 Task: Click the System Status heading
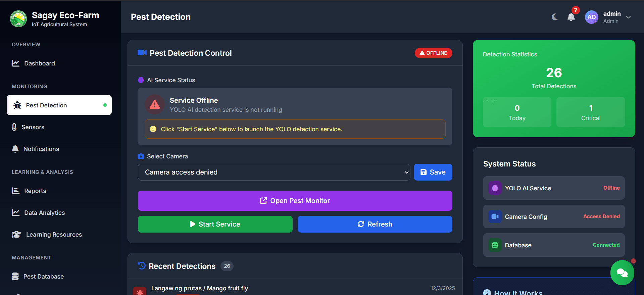pyautogui.click(x=509, y=164)
